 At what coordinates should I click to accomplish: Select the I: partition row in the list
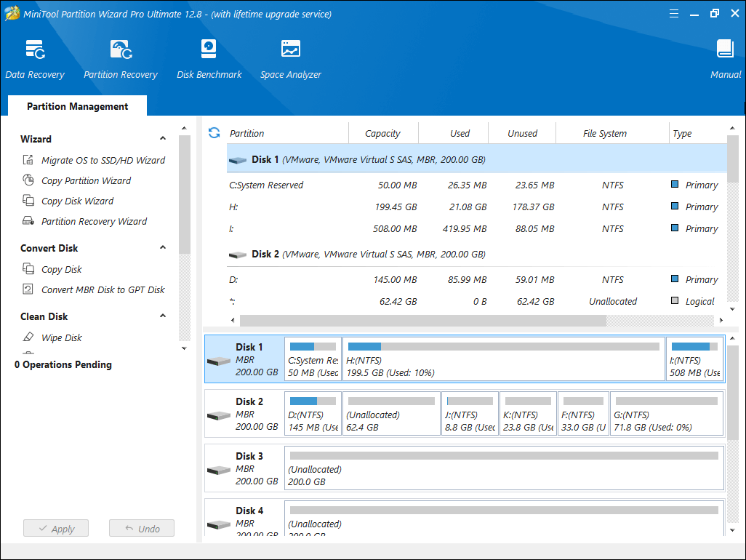point(477,229)
